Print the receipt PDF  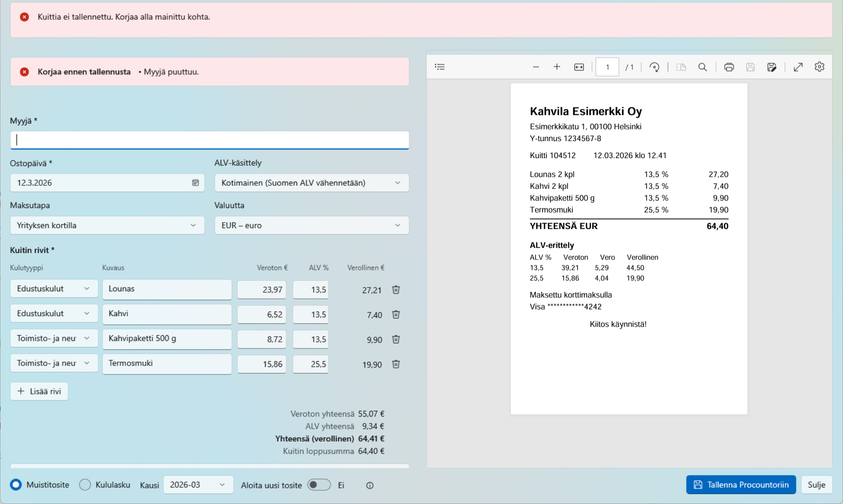(x=729, y=67)
